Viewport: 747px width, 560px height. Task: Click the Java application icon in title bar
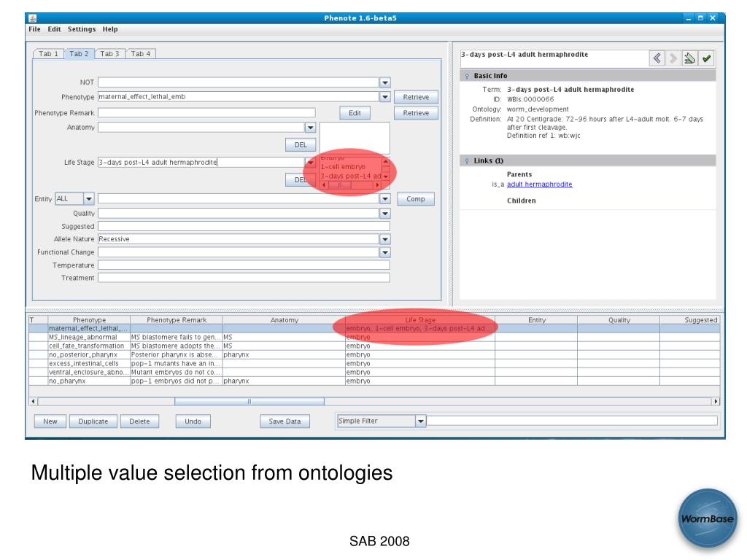tap(32, 18)
